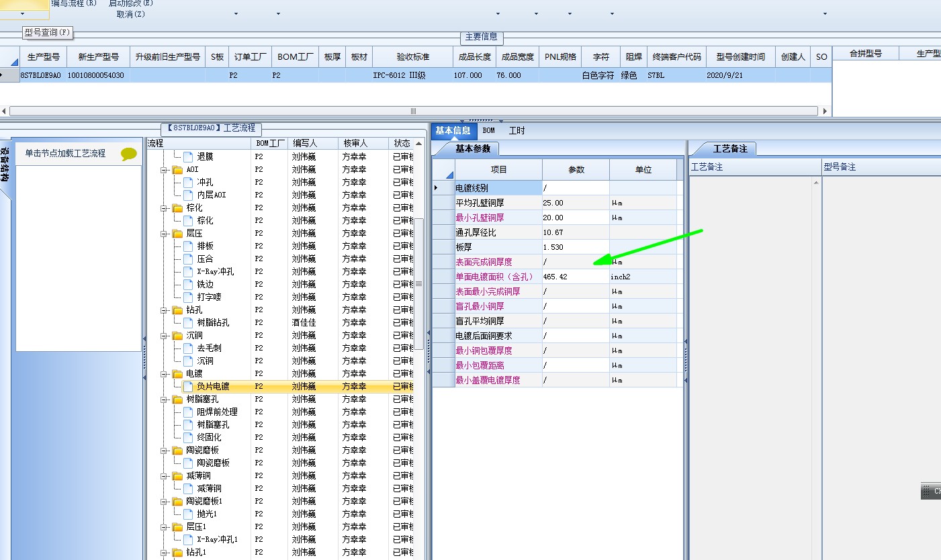This screenshot has width=941, height=560.
Task: Click the 打字唛 document icon
Action: [x=188, y=297]
